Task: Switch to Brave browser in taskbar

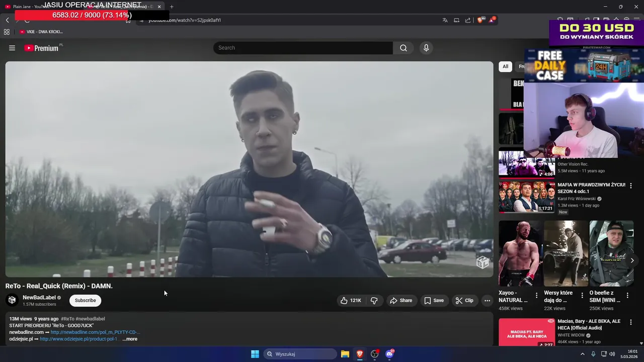Action: coord(360,354)
